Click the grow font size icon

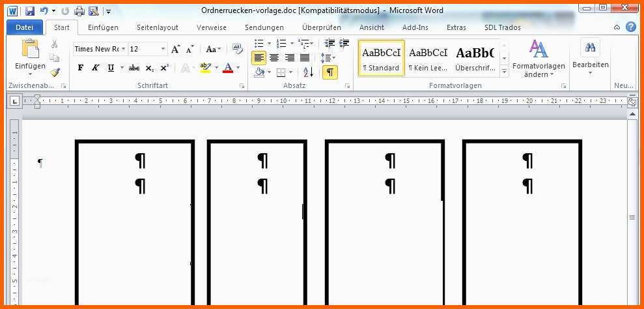[x=176, y=50]
